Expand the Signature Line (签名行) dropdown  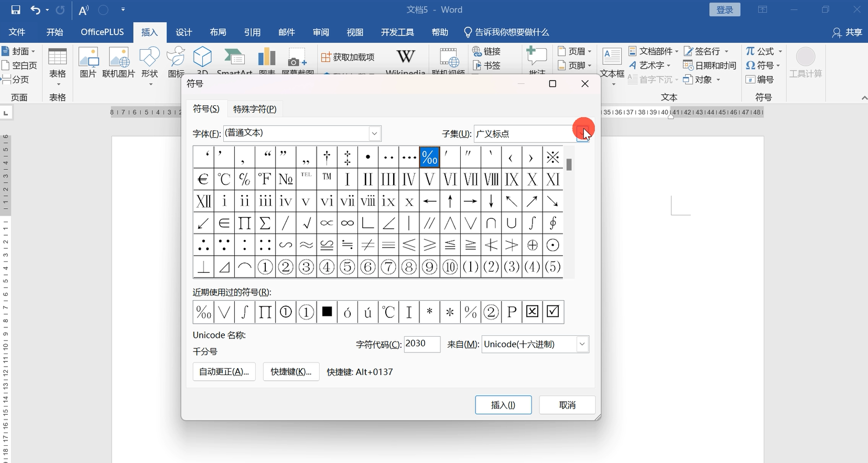(x=726, y=51)
